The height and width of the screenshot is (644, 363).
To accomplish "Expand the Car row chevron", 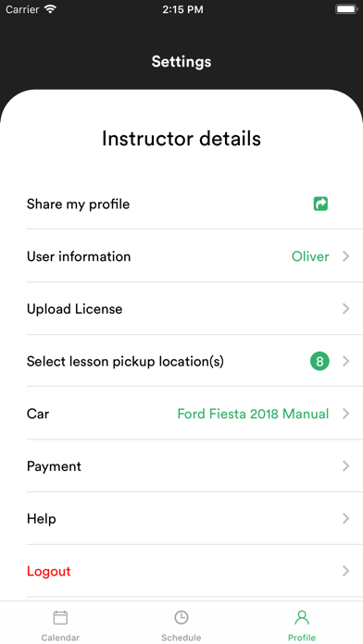I will (x=345, y=414).
